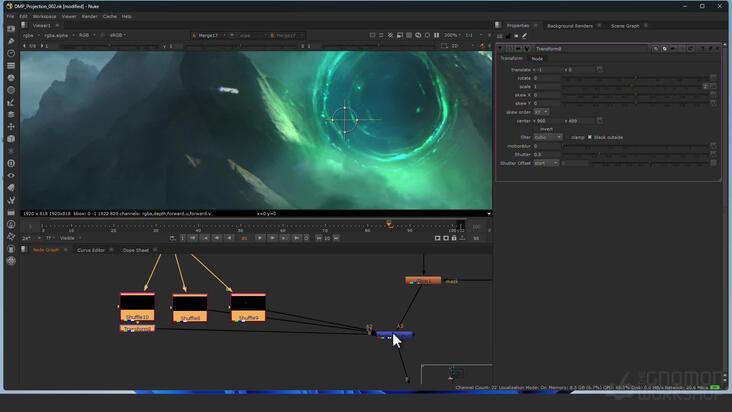
Task: Click the center x 960 field
Action: click(x=549, y=121)
